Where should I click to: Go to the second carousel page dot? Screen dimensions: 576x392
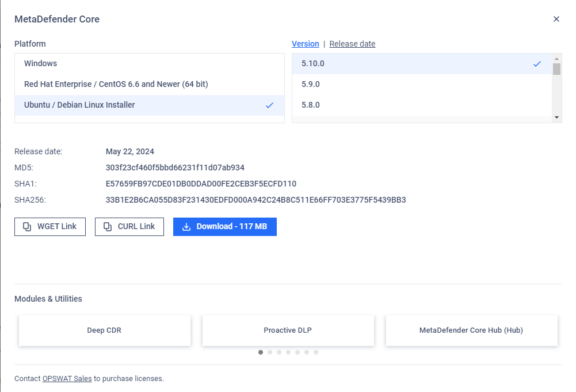[x=270, y=352]
